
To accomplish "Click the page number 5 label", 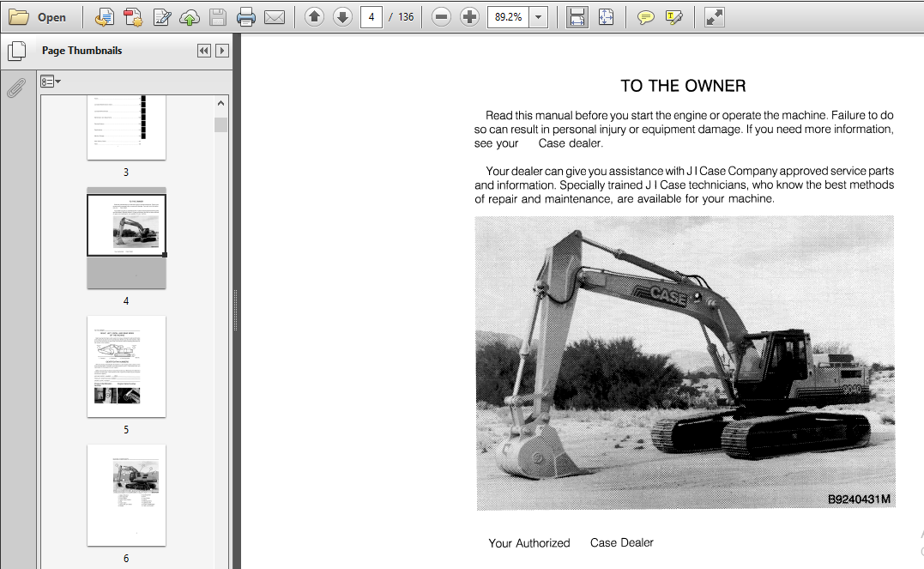I will click(126, 430).
